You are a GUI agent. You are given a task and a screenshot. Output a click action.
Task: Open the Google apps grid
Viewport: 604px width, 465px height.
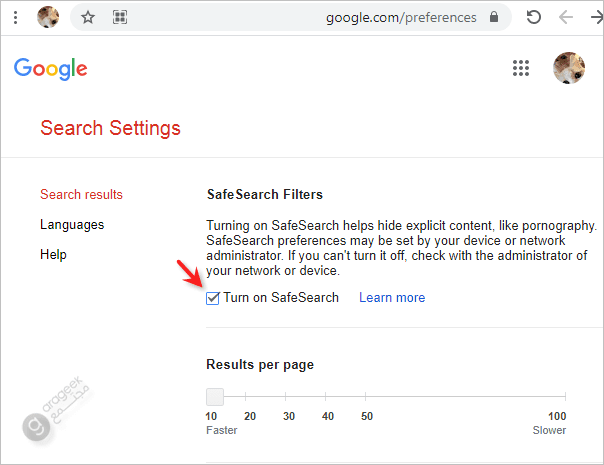tap(520, 68)
